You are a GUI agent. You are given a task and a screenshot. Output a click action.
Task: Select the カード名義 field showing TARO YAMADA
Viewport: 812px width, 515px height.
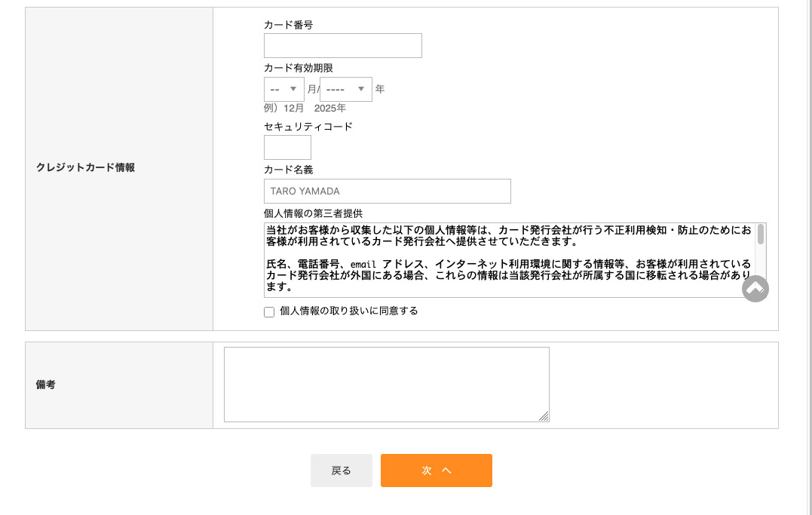(387, 192)
